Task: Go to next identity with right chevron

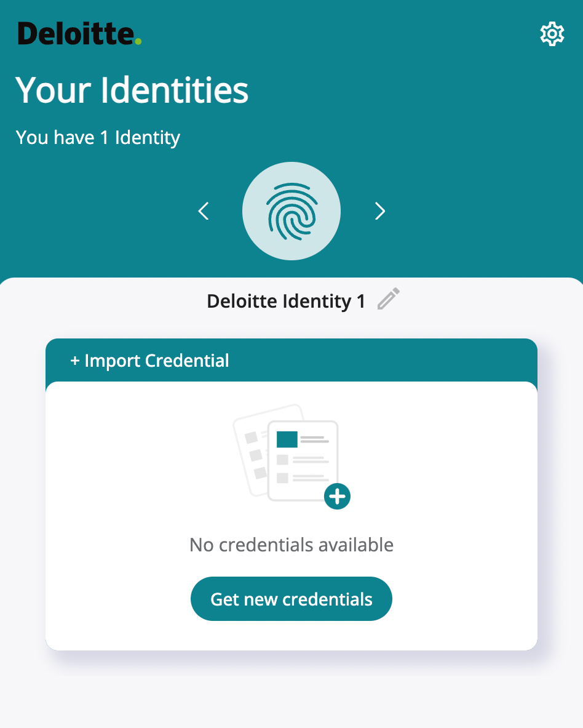Action: [x=380, y=211]
